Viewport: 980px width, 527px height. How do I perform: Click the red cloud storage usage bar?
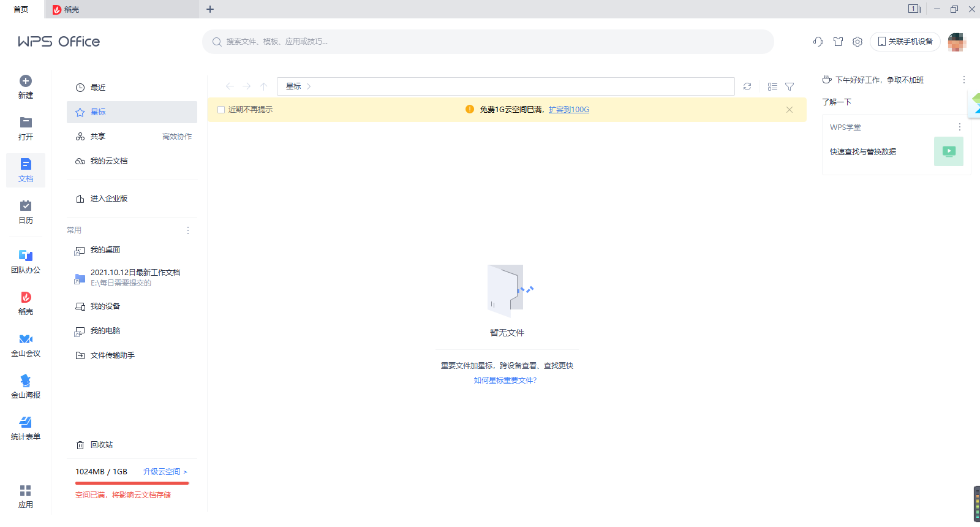point(132,483)
